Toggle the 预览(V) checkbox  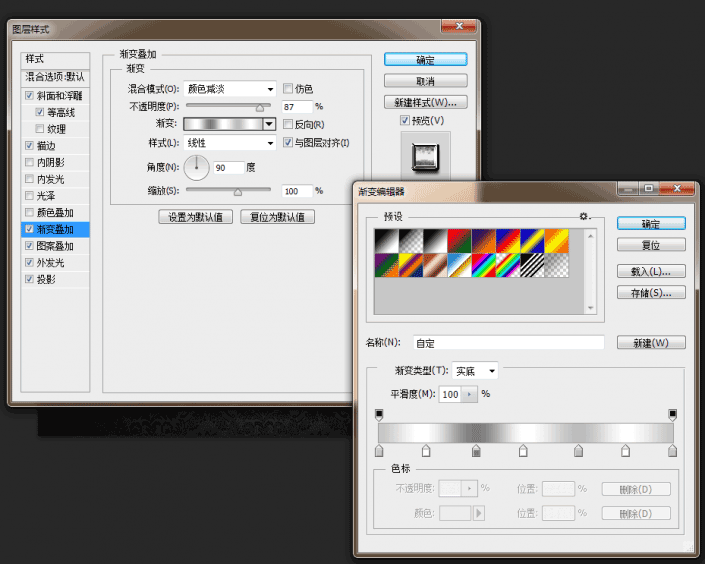(405, 120)
